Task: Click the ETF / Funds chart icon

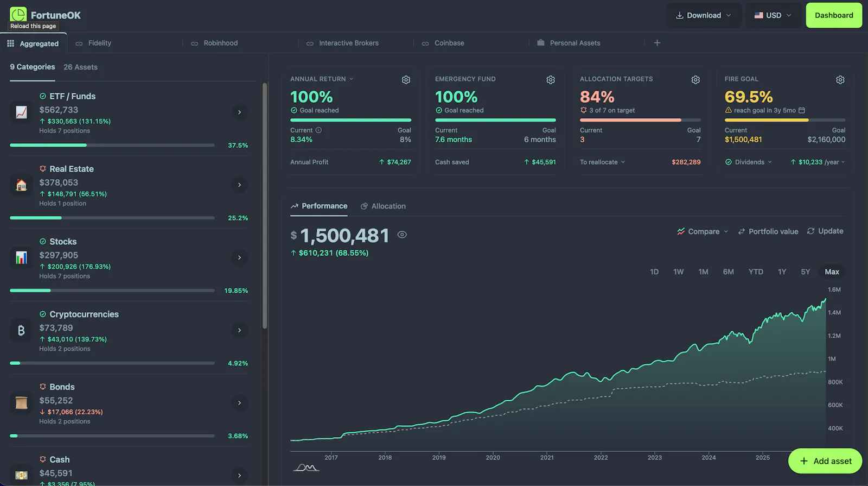Action: pos(21,112)
